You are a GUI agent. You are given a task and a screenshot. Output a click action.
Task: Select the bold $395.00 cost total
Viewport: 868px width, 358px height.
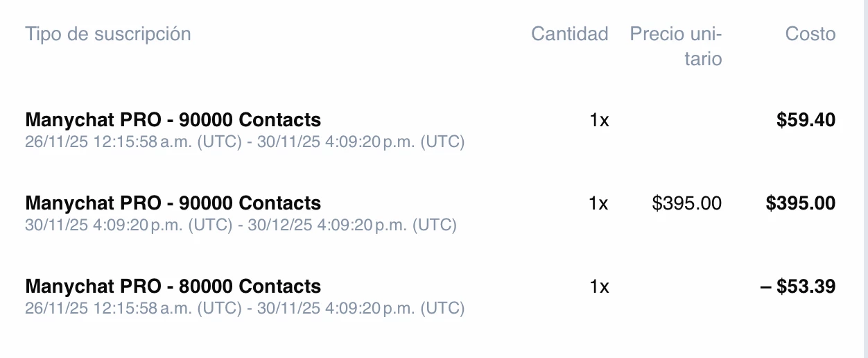(800, 203)
